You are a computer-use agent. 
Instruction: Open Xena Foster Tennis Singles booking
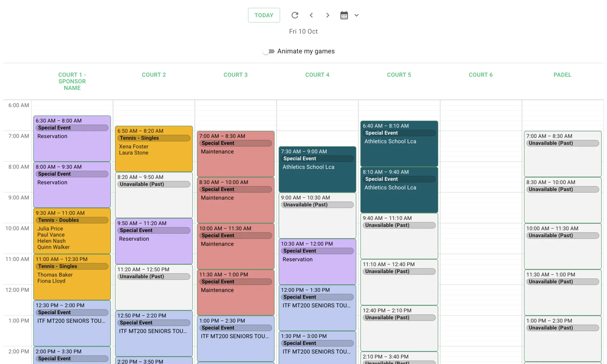[x=154, y=149]
